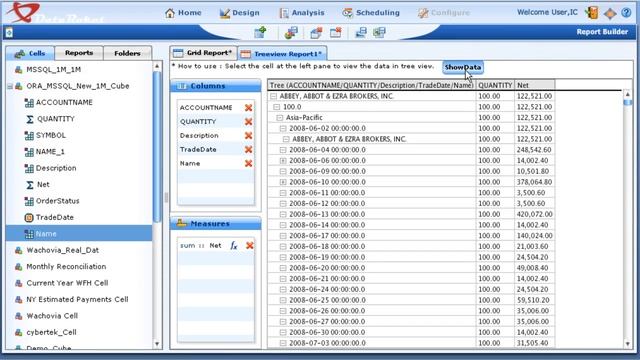The width and height of the screenshot is (640, 360).
Task: Click the Net column header
Action: pyautogui.click(x=535, y=85)
